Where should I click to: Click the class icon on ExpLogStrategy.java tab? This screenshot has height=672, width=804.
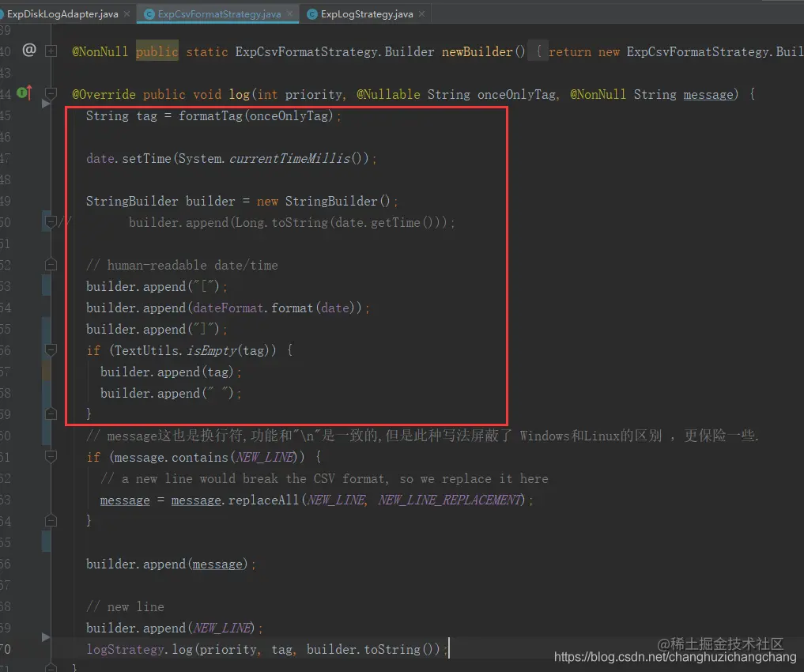(311, 14)
